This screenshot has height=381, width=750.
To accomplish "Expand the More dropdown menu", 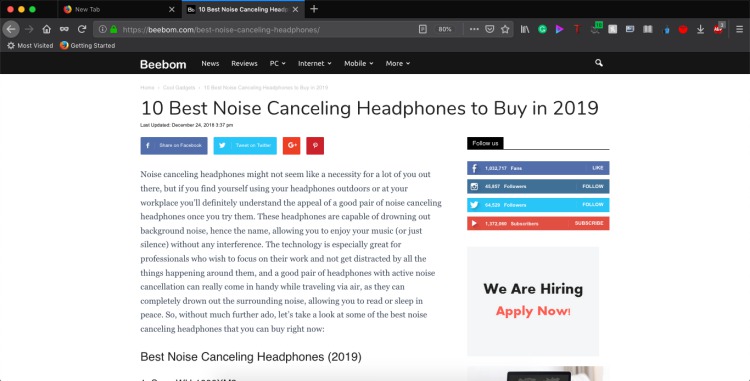I will pos(397,63).
